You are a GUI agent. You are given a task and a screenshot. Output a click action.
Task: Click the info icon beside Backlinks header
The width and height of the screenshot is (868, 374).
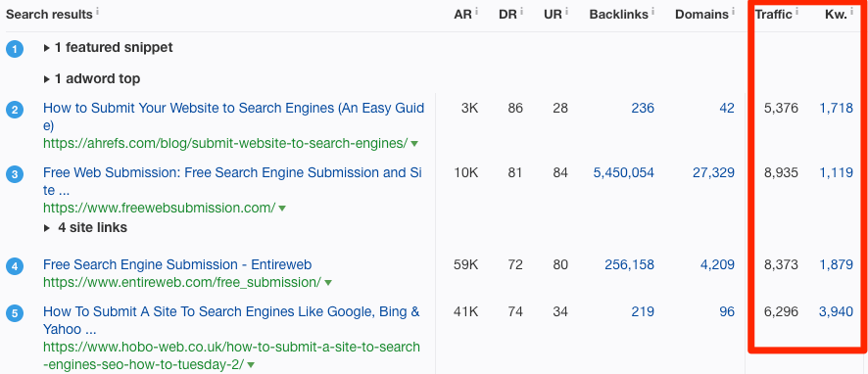click(x=652, y=11)
